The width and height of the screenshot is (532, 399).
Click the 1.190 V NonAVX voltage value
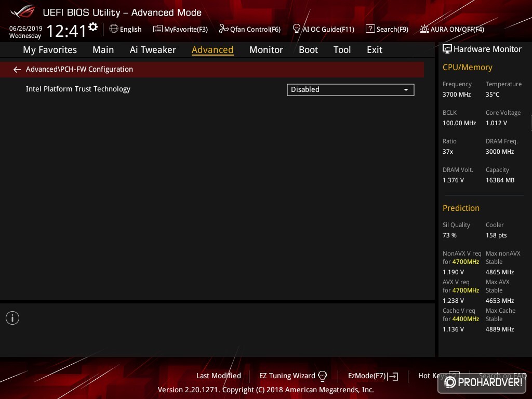pos(453,272)
